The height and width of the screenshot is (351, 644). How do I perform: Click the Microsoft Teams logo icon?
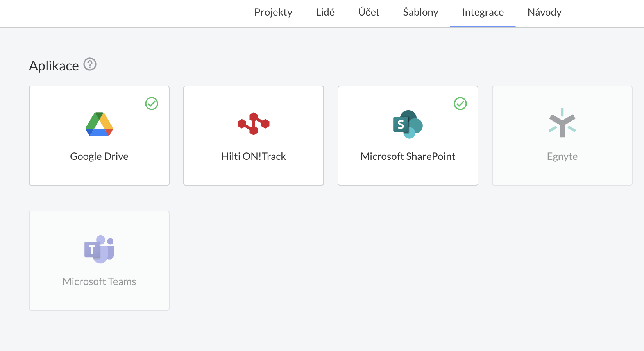point(99,249)
